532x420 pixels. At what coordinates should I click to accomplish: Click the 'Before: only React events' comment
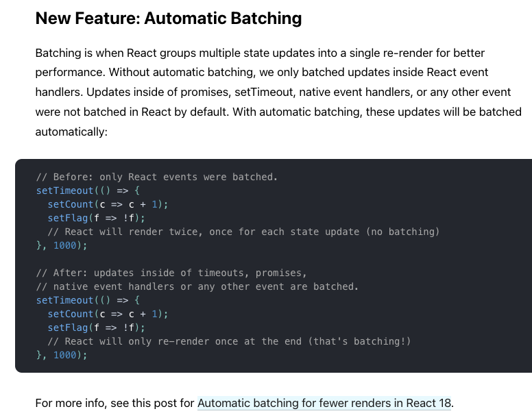[x=157, y=177]
